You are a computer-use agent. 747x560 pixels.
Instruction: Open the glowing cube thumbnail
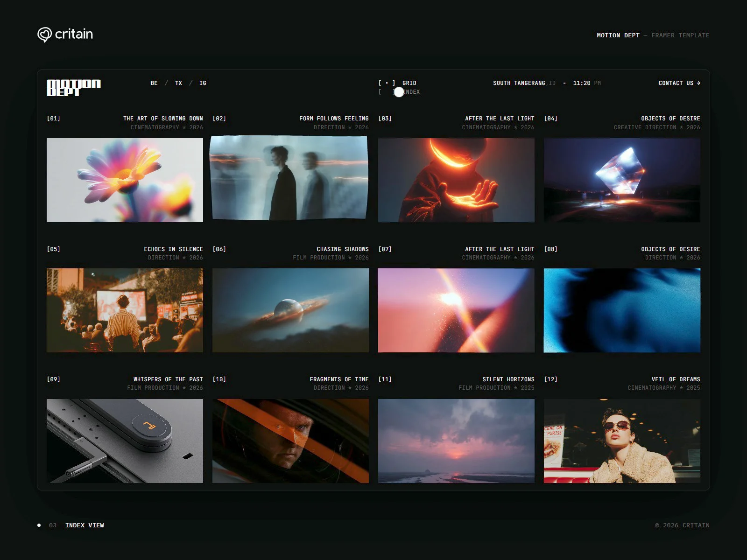(622, 180)
